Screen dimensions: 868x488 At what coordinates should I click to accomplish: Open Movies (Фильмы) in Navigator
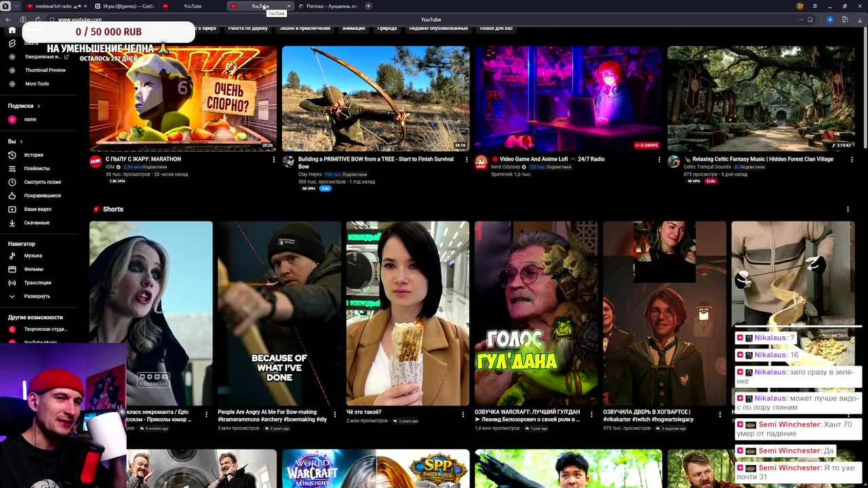[26, 269]
